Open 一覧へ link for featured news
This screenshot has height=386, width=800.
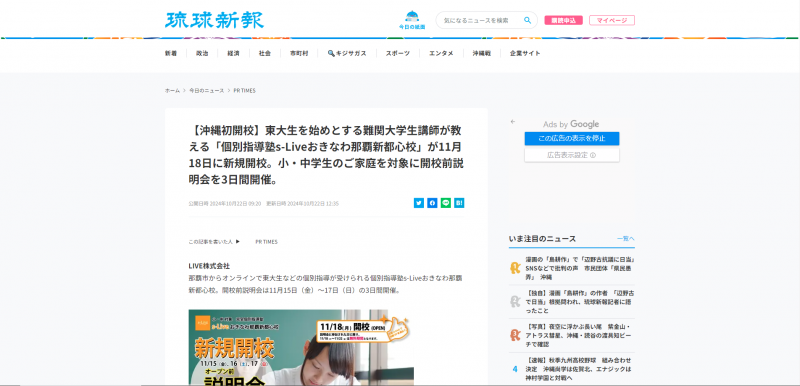click(626, 239)
